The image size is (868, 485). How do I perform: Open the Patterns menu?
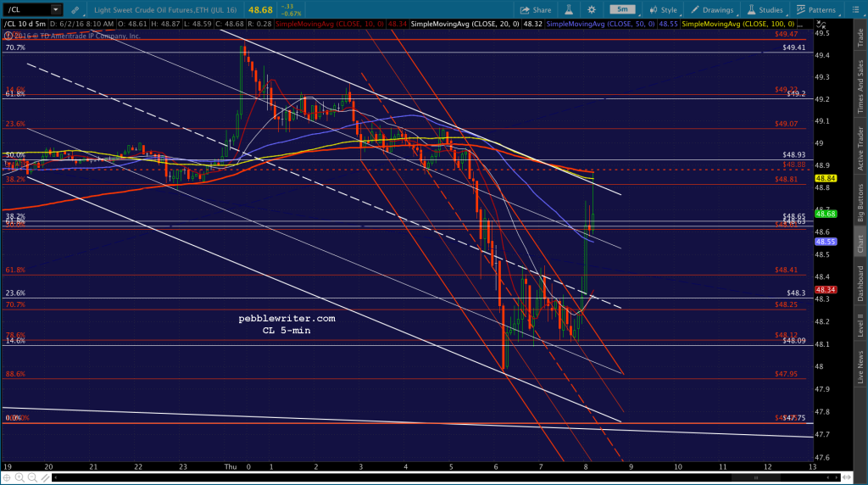pos(816,10)
